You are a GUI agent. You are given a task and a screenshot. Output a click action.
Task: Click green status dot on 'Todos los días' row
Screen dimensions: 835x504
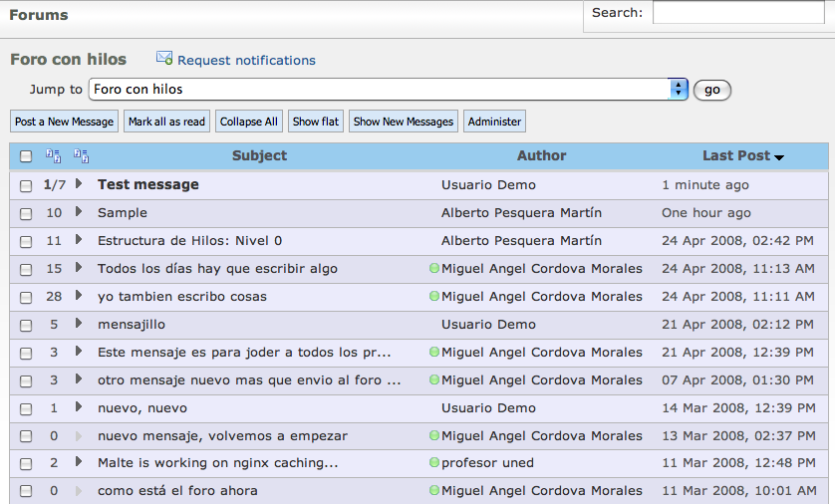point(434,268)
